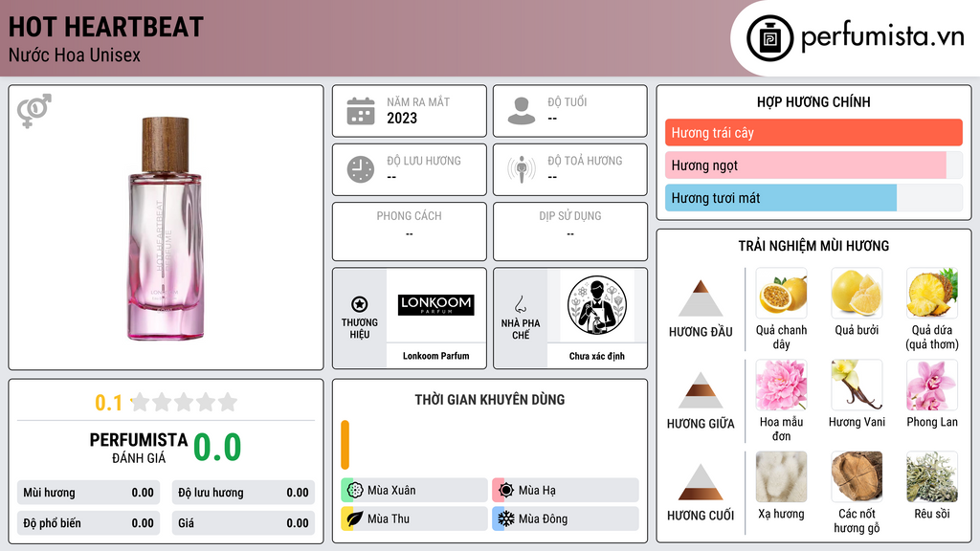Click the Hương cuối pyramid icon
This screenshot has width=980, height=551.
click(701, 482)
